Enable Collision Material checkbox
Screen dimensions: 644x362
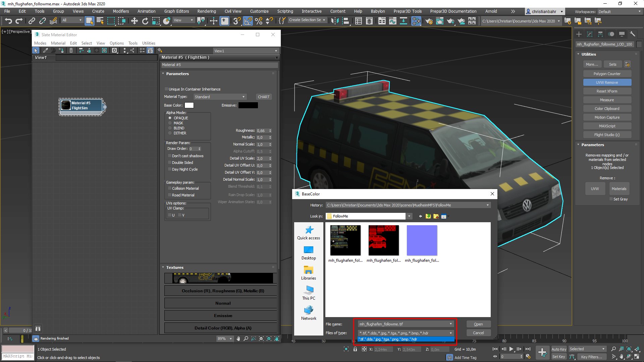(170, 188)
